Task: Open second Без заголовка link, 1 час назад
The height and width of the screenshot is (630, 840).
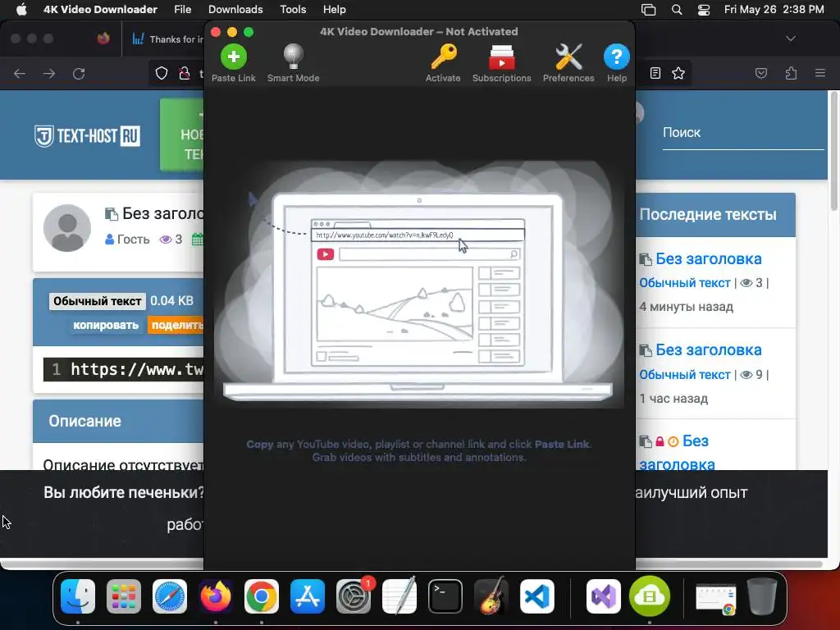Action: pos(709,349)
